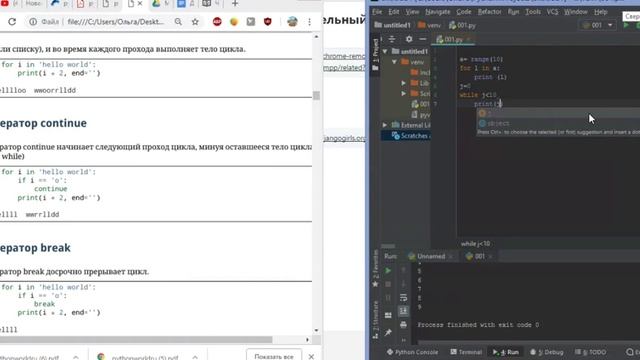The height and width of the screenshot is (360, 640).
Task: Click the zoom magnifier icon in address bar
Action: click(178, 22)
